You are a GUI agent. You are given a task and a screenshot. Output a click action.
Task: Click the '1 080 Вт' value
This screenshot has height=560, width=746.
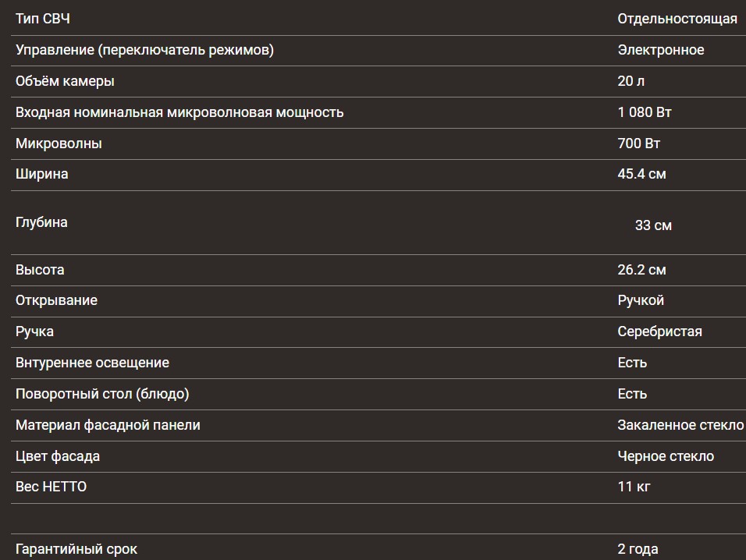645,112
